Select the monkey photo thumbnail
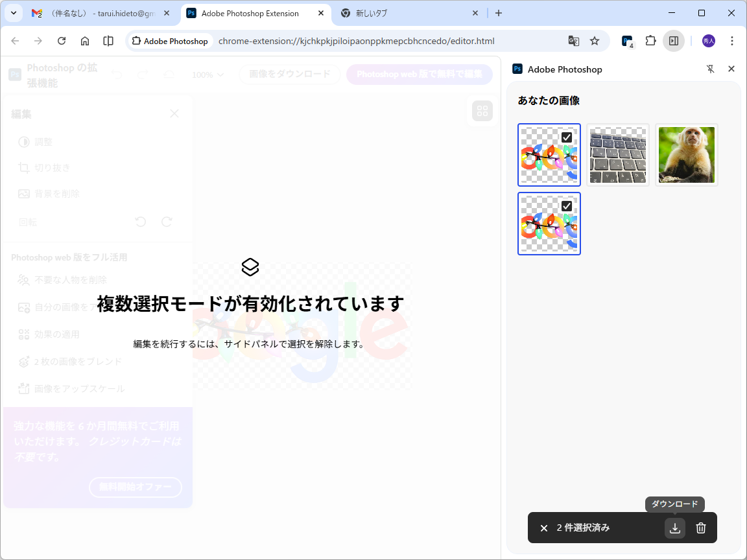Image resolution: width=747 pixels, height=560 pixels. (686, 155)
